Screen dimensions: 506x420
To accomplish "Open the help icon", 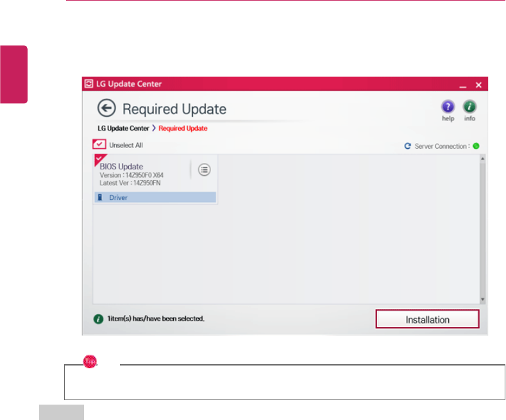I will coord(448,107).
